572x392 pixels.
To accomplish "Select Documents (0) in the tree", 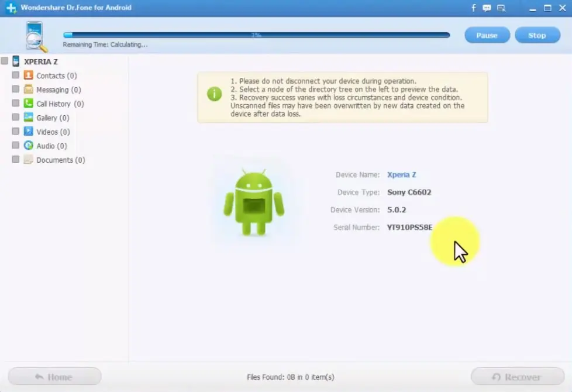I will [x=61, y=160].
